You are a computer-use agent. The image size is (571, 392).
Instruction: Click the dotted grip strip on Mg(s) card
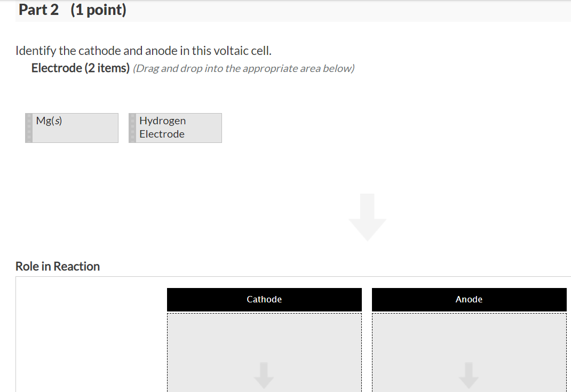[28, 128]
